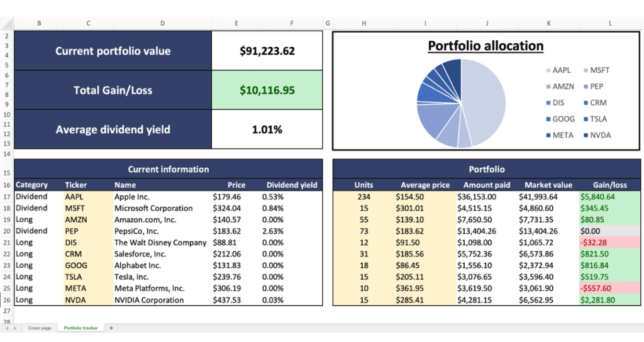644x342 pixels.
Task: Select the Total Gain/Loss value $10,116.95
Action: point(267,91)
